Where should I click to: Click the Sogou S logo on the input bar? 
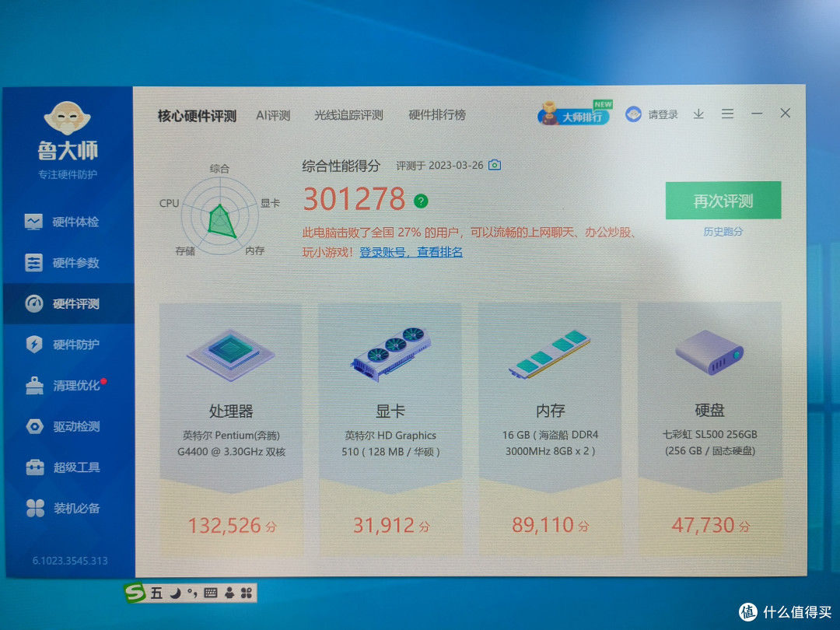[135, 593]
